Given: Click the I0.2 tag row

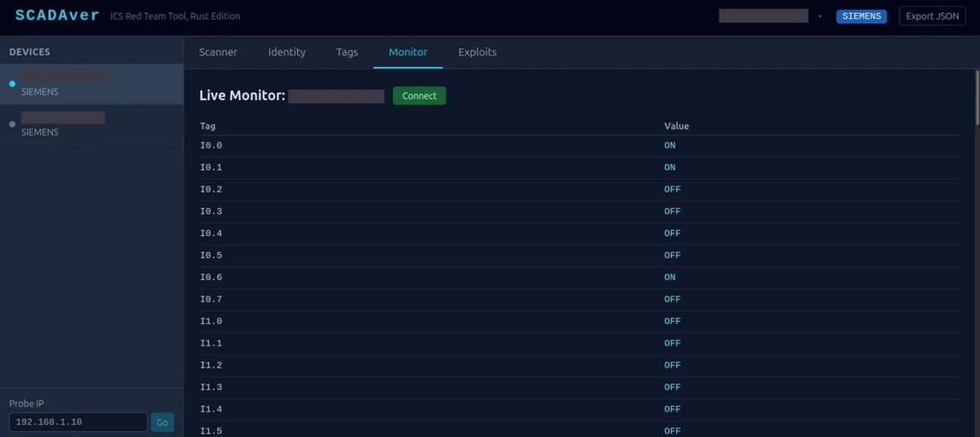Looking at the screenshot, I should [579, 190].
